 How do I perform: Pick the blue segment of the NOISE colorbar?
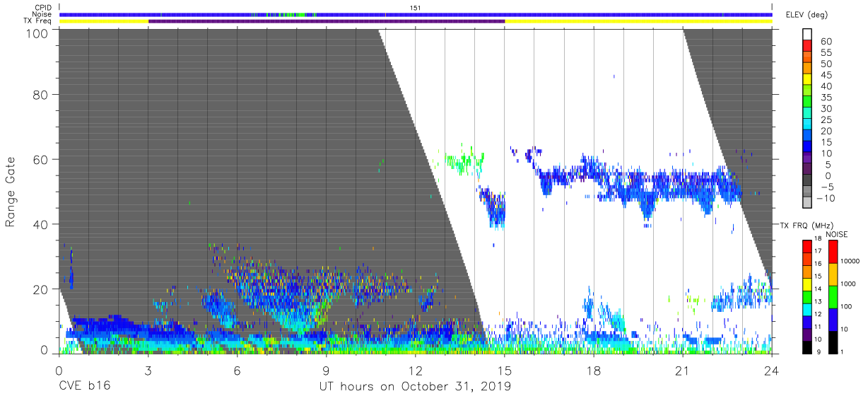pyautogui.click(x=833, y=320)
